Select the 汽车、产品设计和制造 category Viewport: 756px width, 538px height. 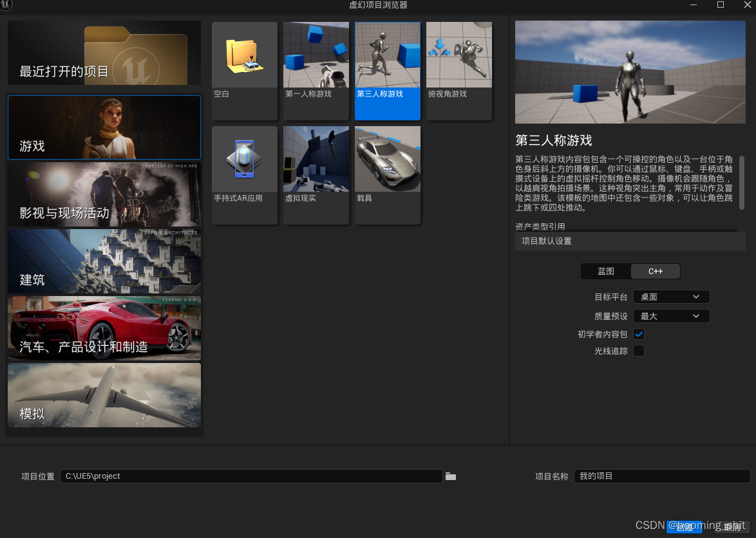point(104,328)
